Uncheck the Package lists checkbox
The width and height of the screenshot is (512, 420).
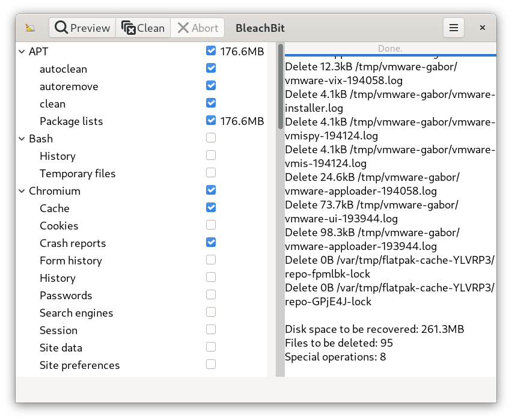click(x=211, y=120)
